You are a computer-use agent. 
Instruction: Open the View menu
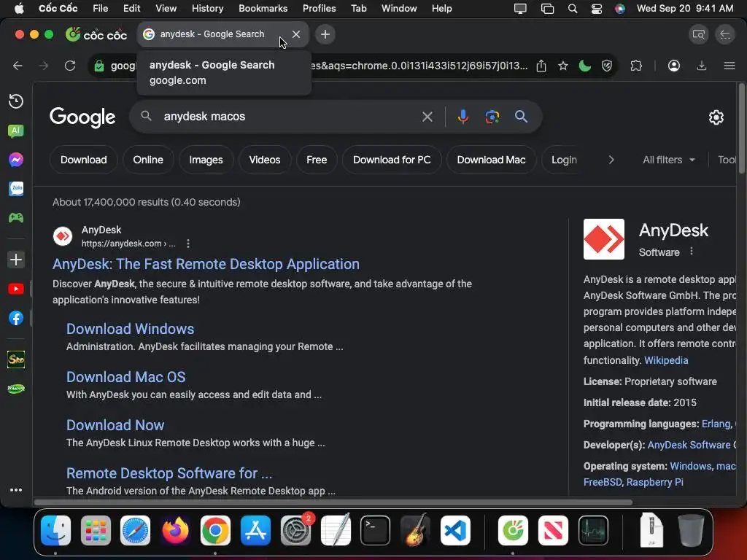(166, 9)
